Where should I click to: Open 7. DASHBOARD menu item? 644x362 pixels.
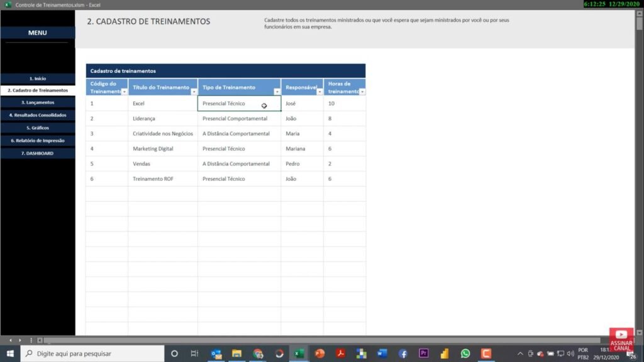point(38,153)
